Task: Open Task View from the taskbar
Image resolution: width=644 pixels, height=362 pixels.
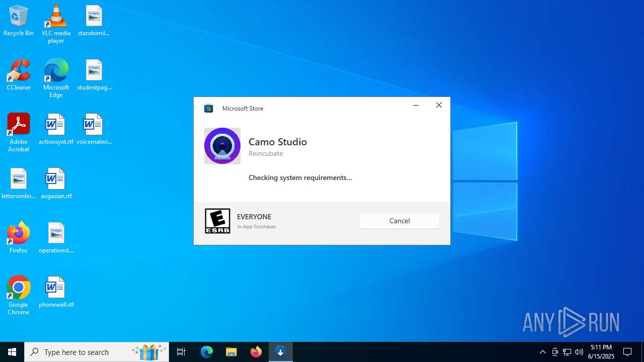Action: [x=181, y=352]
